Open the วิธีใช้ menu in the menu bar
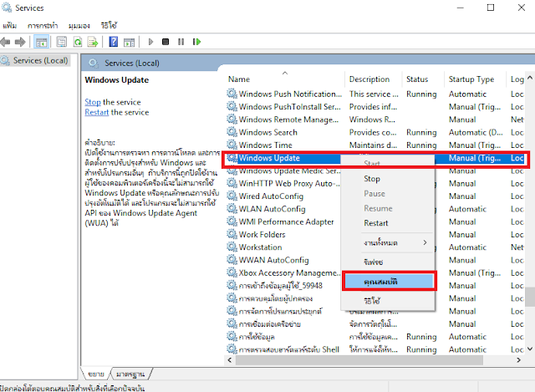 [x=109, y=26]
